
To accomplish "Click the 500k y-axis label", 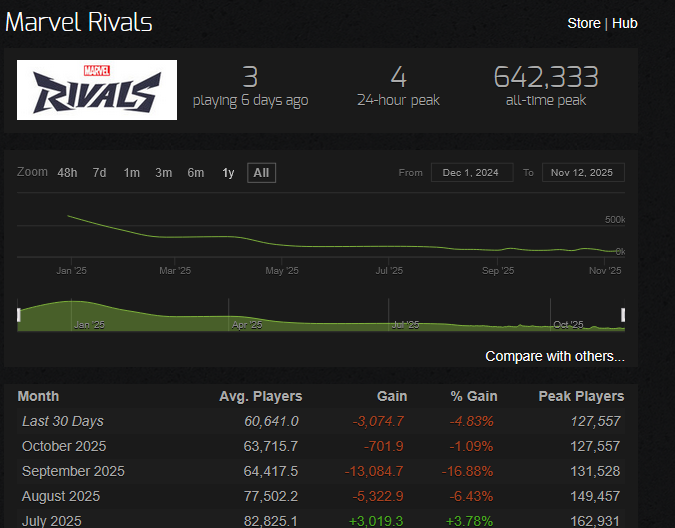I will click(615, 219).
